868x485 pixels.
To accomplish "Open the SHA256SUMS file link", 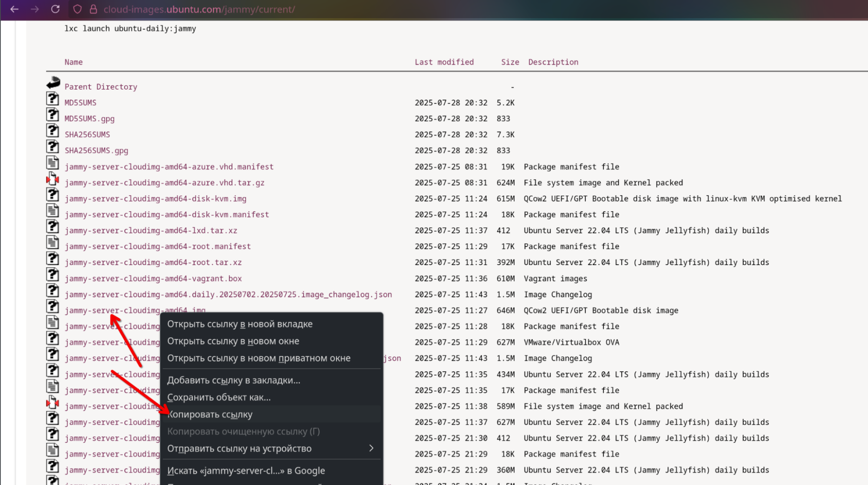I will (x=87, y=135).
